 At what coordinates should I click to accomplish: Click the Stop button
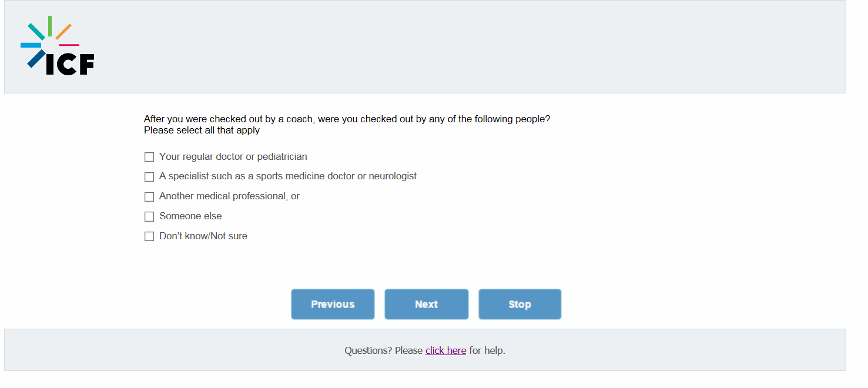tap(520, 304)
